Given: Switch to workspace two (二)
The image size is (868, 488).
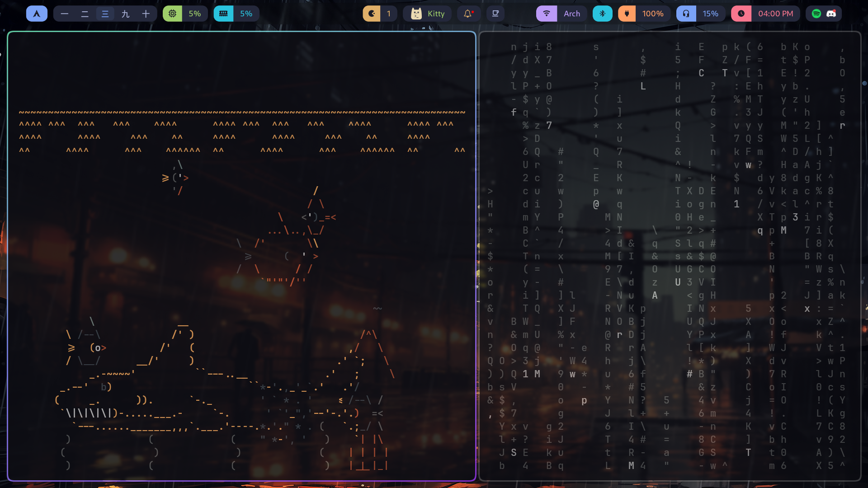Looking at the screenshot, I should 85,14.
